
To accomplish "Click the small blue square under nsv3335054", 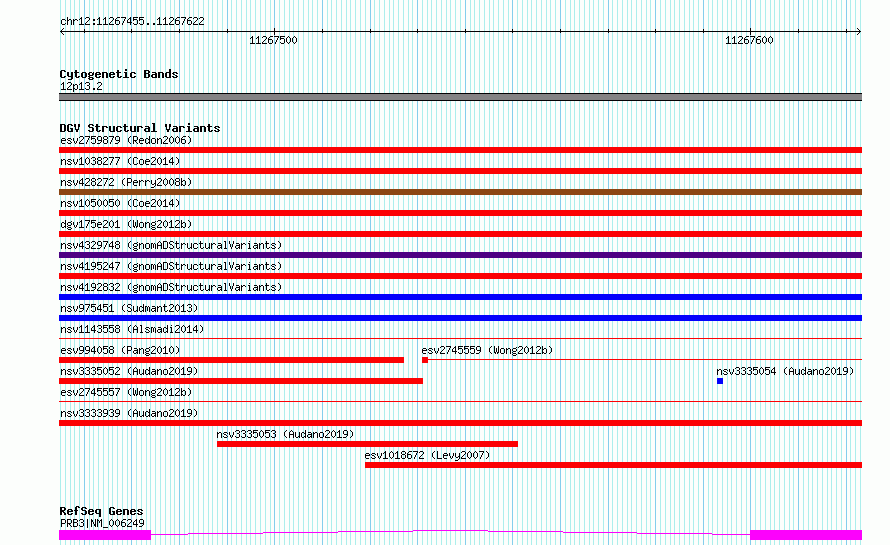I will [x=720, y=381].
